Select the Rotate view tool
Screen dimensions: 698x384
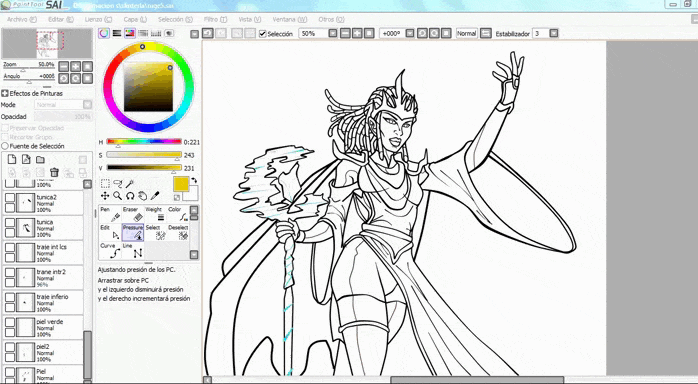pos(130,196)
